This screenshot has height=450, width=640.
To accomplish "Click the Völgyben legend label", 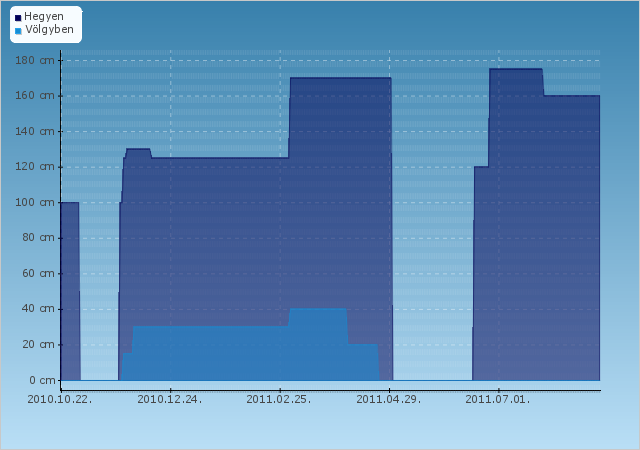I will [x=49, y=29].
